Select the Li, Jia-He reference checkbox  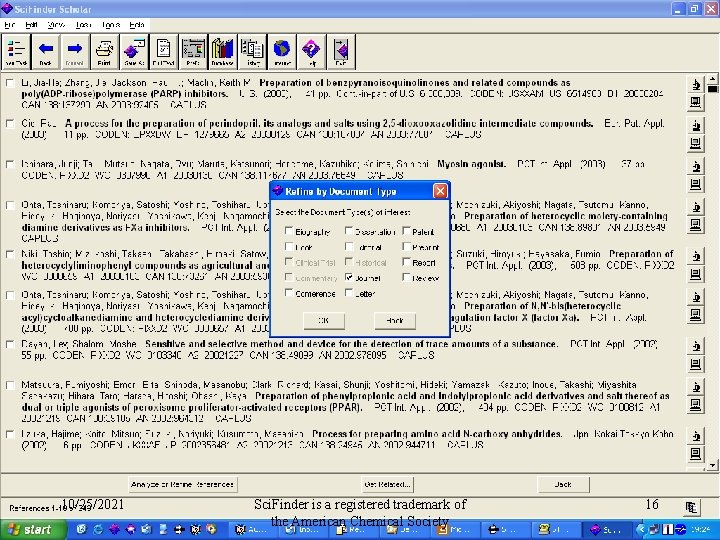click(10, 83)
